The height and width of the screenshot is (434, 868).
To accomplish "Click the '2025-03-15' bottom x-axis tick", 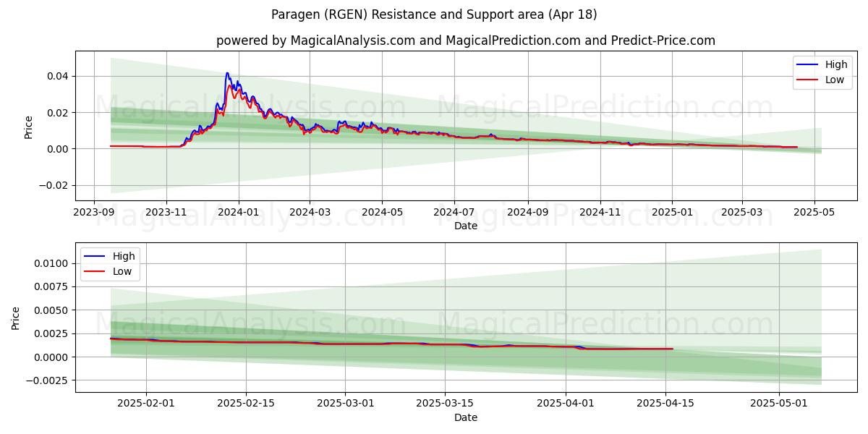I will tap(444, 403).
